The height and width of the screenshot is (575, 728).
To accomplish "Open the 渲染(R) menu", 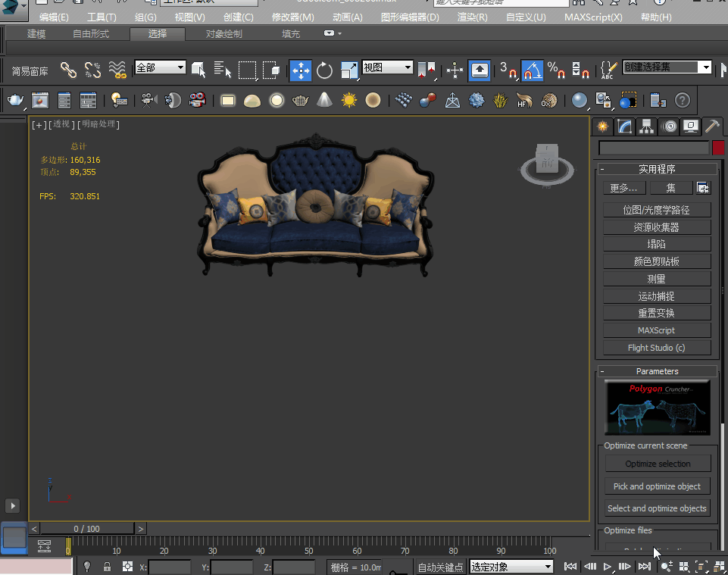I will tap(472, 17).
